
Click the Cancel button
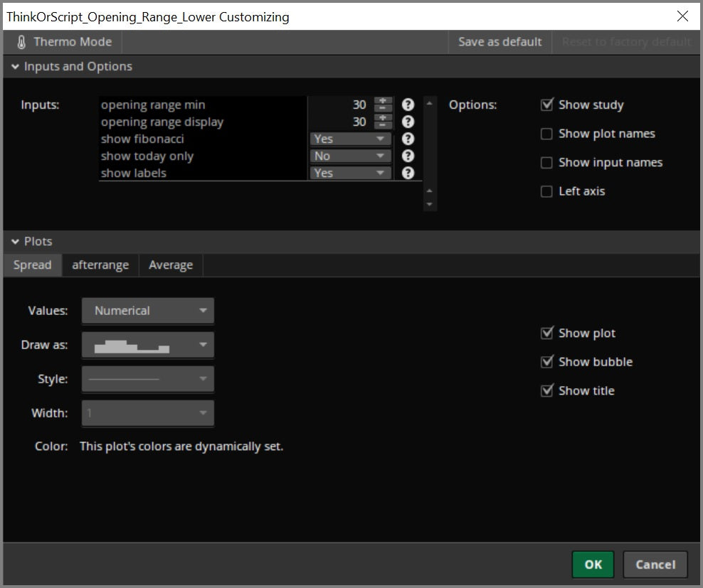(655, 565)
